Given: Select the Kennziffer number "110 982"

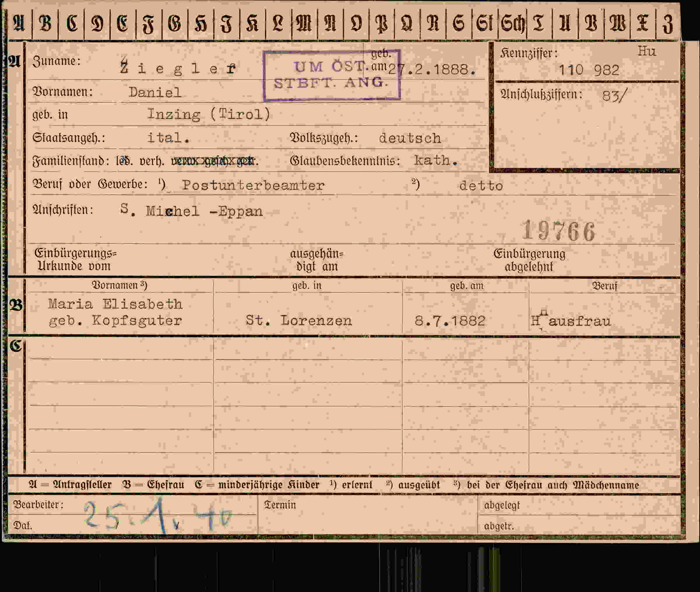Looking at the screenshot, I should 589,70.
